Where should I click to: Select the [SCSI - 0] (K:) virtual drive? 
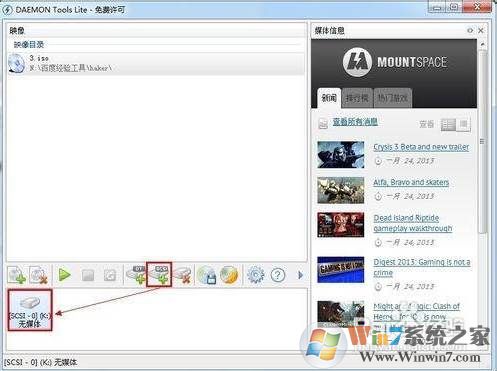(x=30, y=310)
